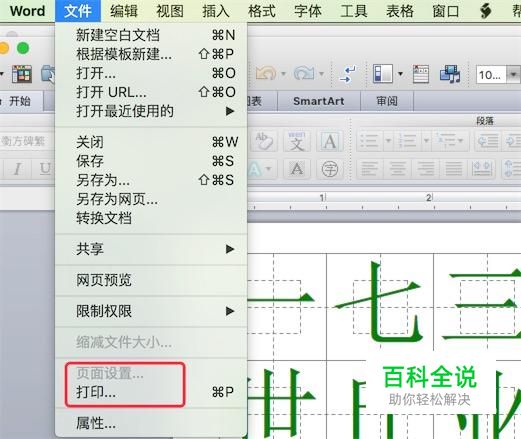
Task: Switch to the 开始 ribbon tab
Action: (x=20, y=101)
